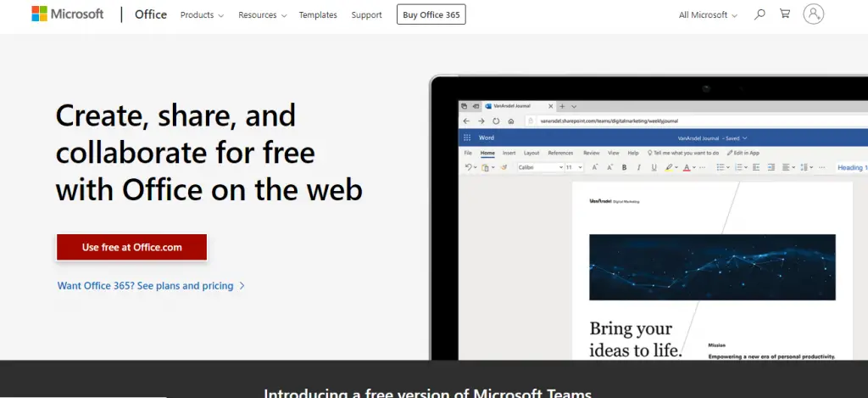Click the Introducing free Microsoft Teams banner text

pyautogui.click(x=427, y=393)
